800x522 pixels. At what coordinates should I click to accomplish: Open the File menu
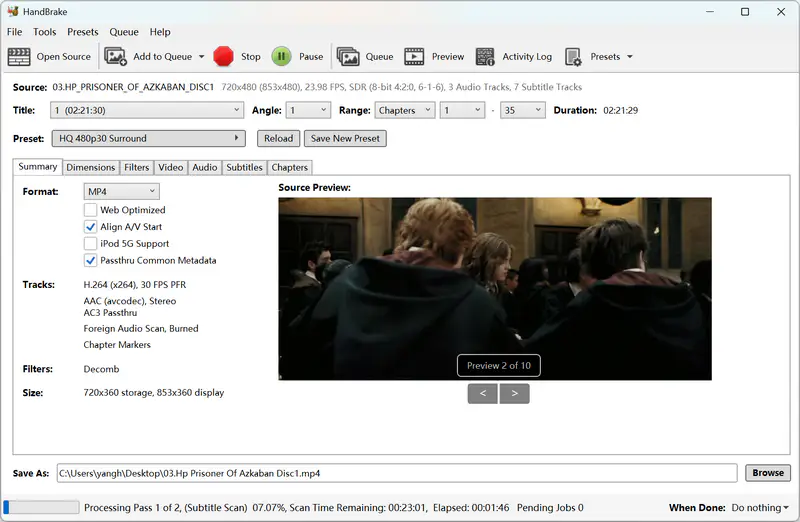coord(14,32)
